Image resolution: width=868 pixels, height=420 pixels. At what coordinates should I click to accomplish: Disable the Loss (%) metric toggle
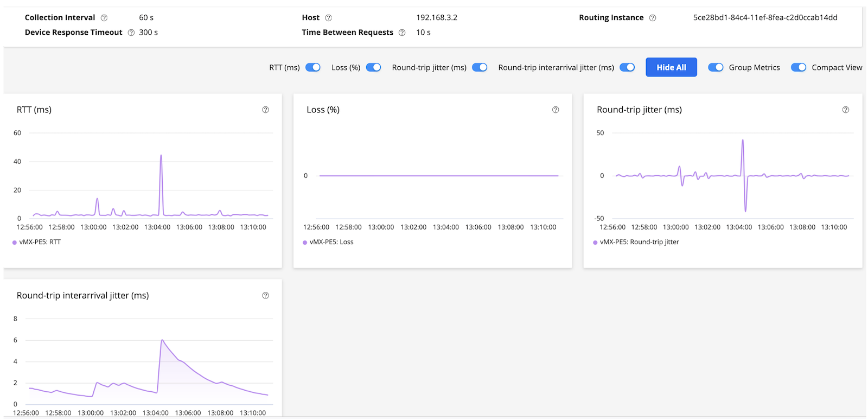coord(373,67)
